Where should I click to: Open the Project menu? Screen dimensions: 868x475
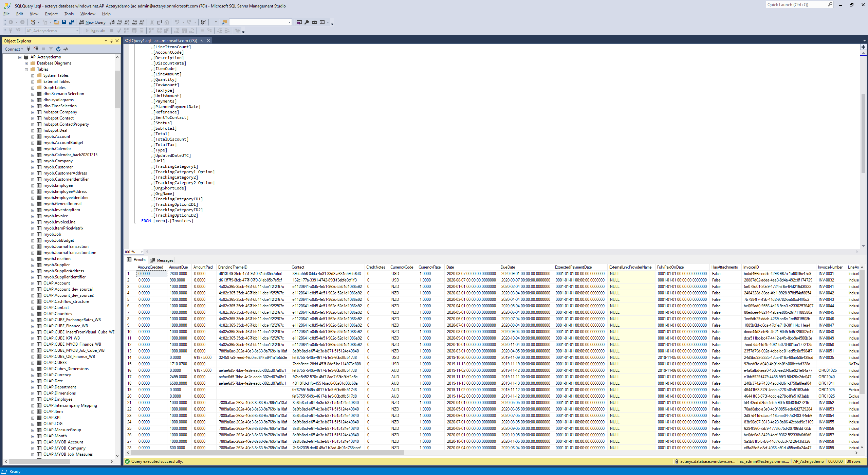[x=51, y=14]
